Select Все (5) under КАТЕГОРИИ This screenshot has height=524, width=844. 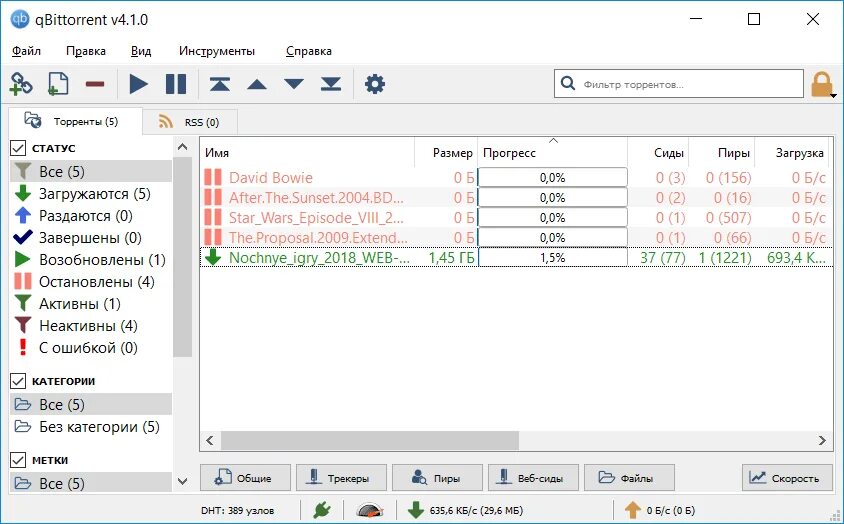coord(91,404)
